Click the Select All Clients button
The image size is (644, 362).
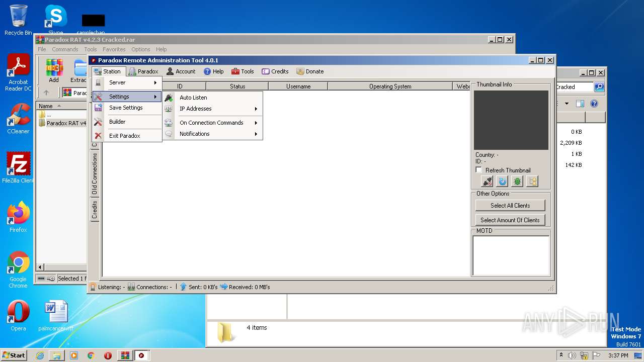click(510, 205)
